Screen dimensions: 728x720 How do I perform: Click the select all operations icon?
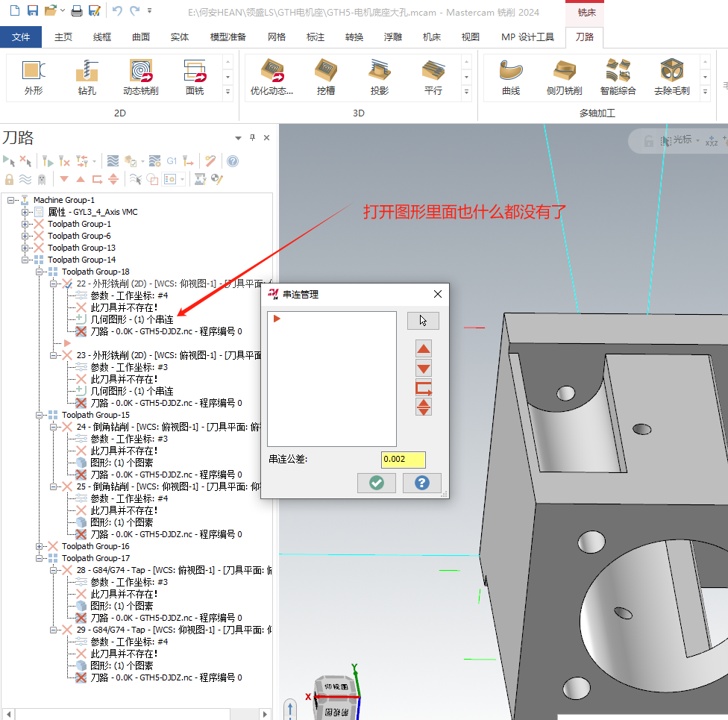pyautogui.click(x=9, y=161)
